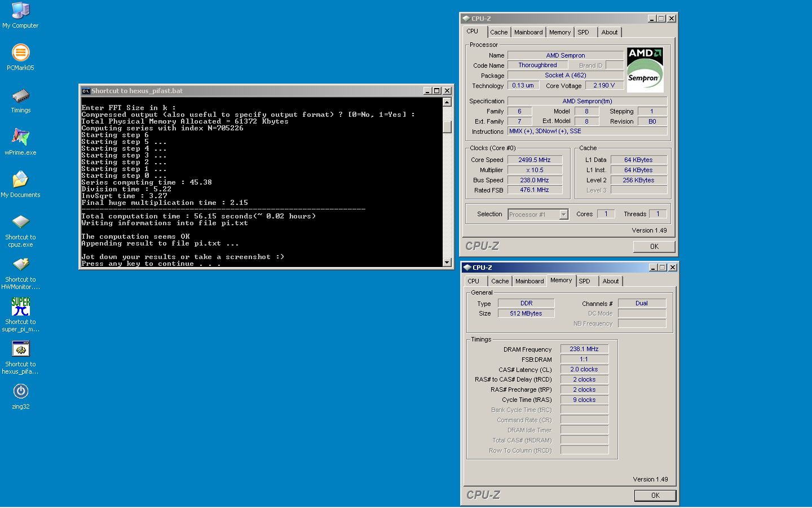
Task: Select the Super PI shortcut icon
Action: point(20,306)
